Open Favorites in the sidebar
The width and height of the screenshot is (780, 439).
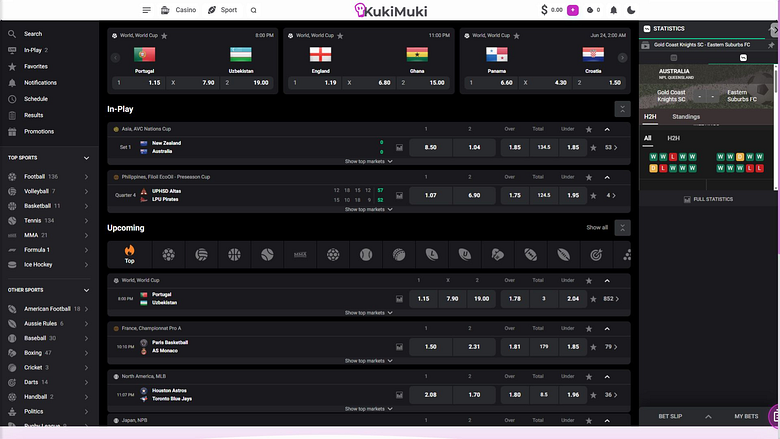36,66
